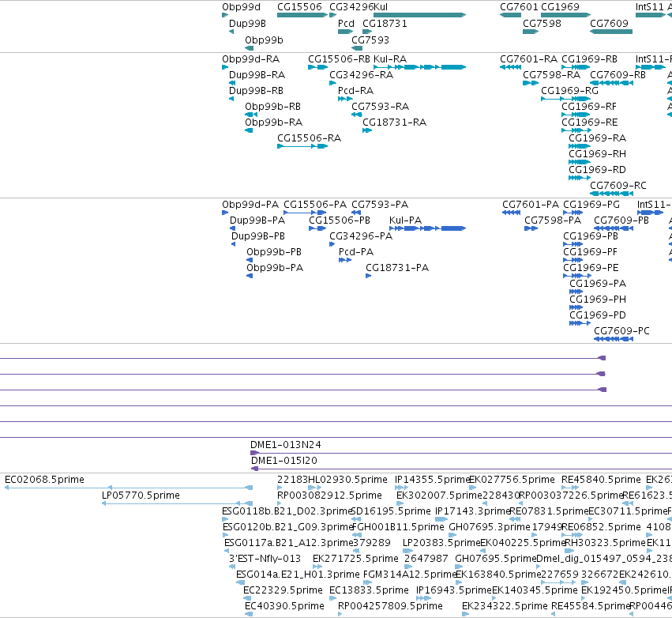
Task: Select the CG7593-PA protein
Action: coord(356,213)
